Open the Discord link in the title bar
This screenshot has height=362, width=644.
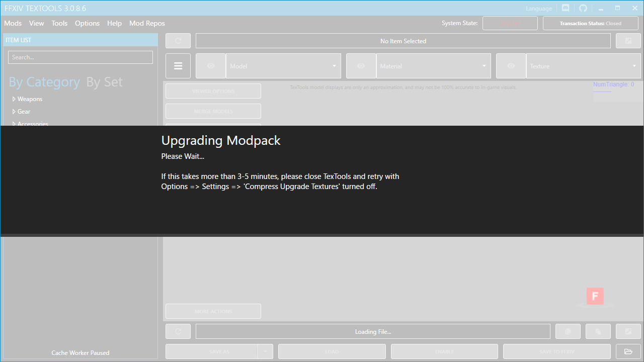(566, 8)
